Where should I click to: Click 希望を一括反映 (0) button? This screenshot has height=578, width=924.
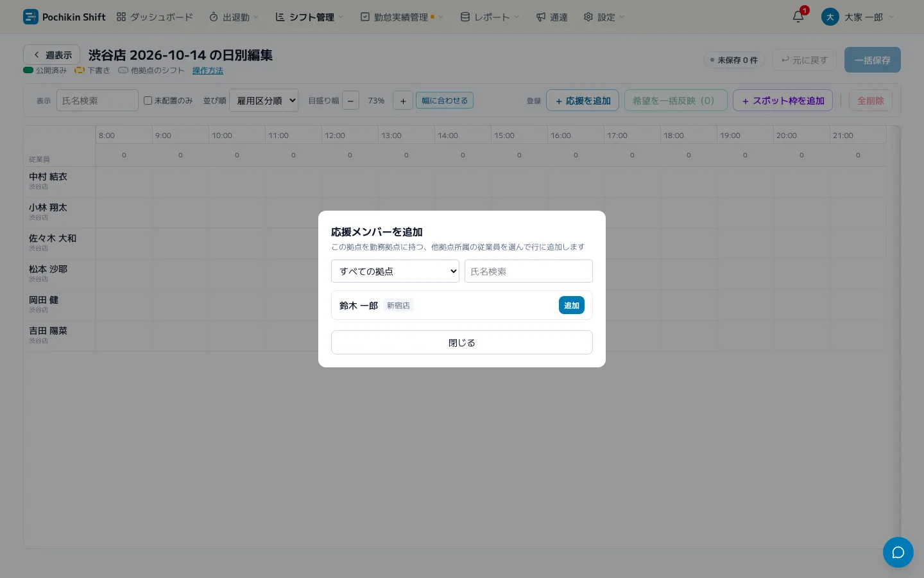[x=676, y=100]
